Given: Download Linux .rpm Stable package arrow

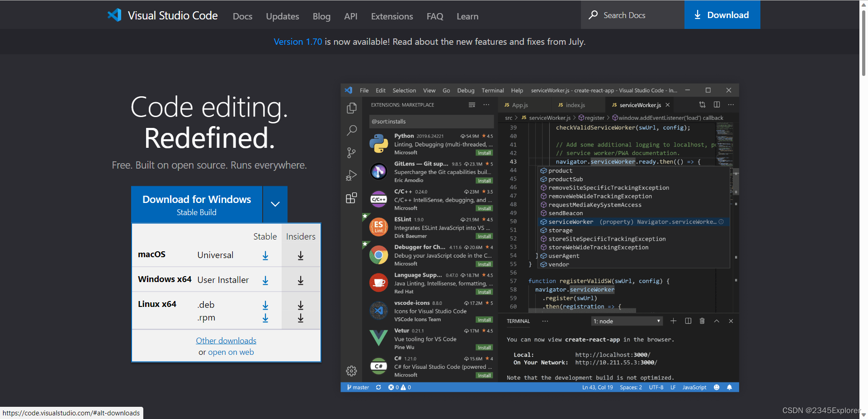Looking at the screenshot, I should click(265, 318).
